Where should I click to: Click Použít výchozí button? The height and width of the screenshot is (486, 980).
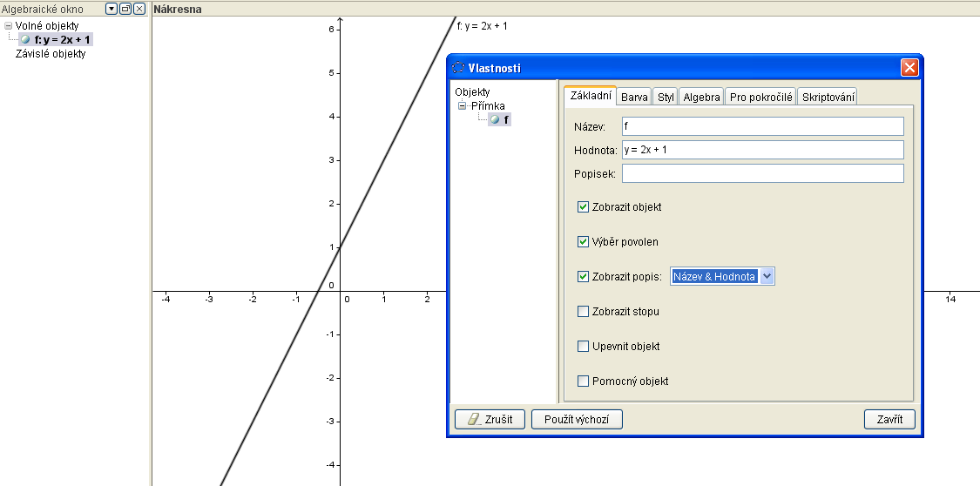(x=577, y=419)
